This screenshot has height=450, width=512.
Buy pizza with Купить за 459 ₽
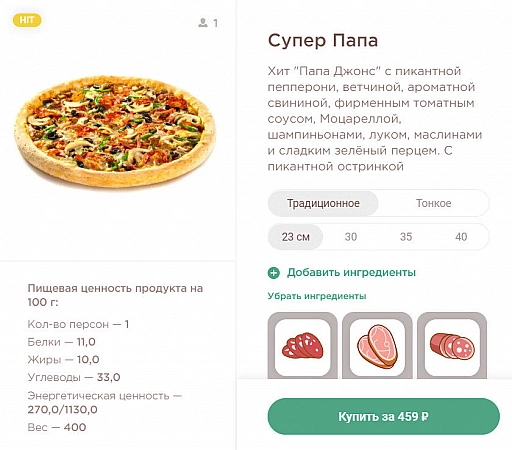384,416
